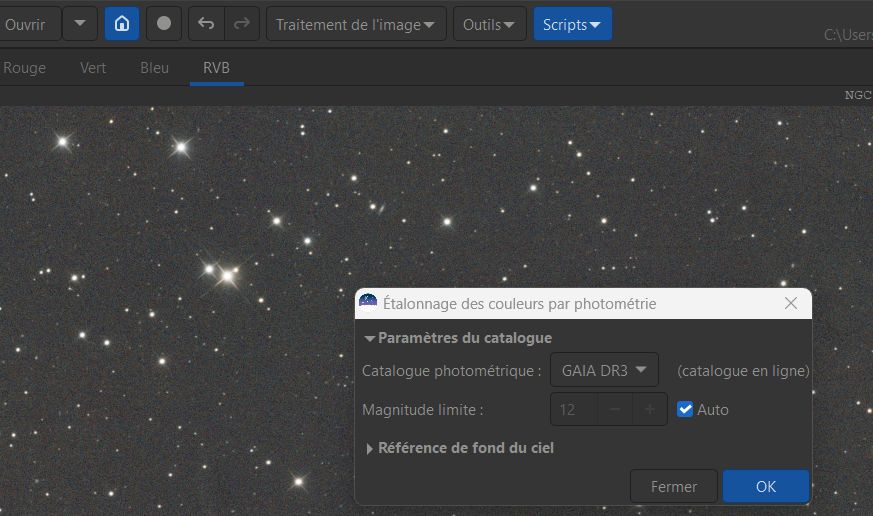Click the Catalogue photométrique label

[x=452, y=371]
